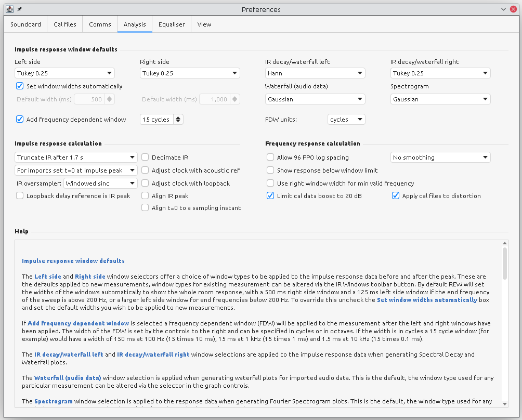
Task: Expand the Spectrogram window dropdown
Action: pos(440,99)
